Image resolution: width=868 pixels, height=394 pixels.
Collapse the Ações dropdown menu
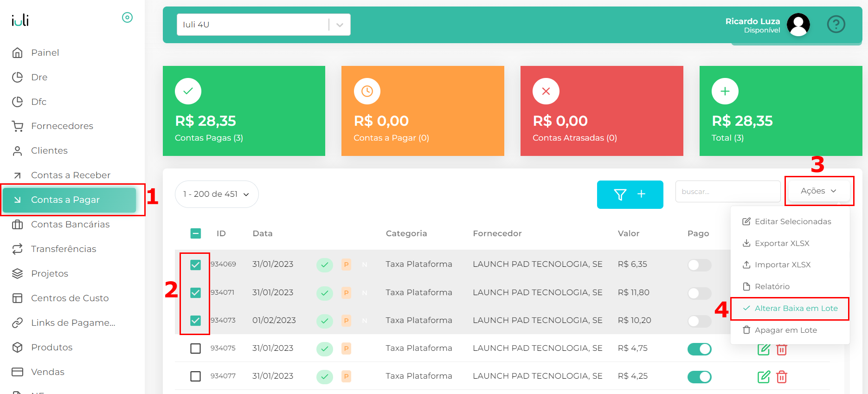[x=818, y=191]
